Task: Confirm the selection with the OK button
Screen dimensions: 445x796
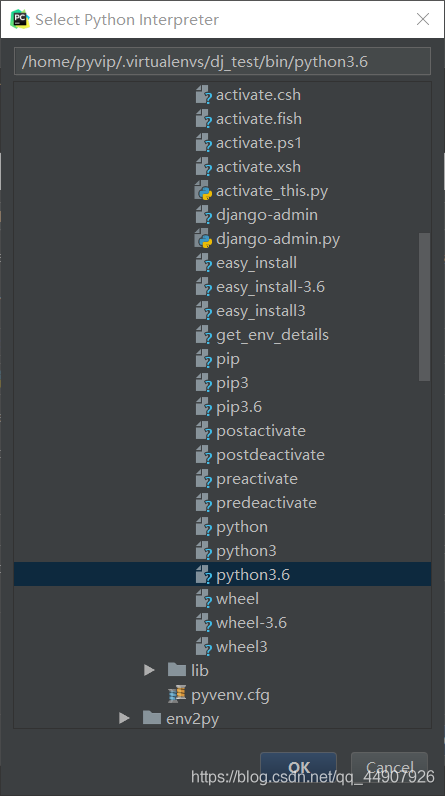Action: tap(298, 768)
